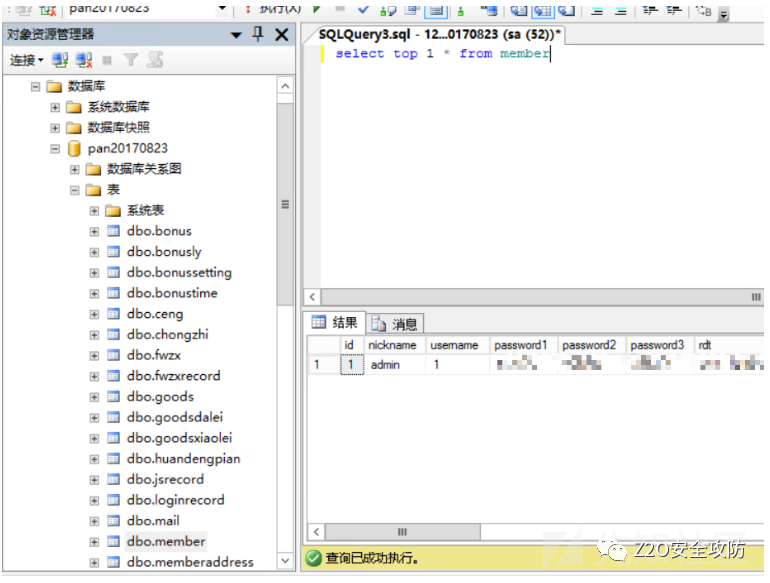The height and width of the screenshot is (583, 770).
Task: Open the 连接 connect dropdown
Action: tap(27, 60)
